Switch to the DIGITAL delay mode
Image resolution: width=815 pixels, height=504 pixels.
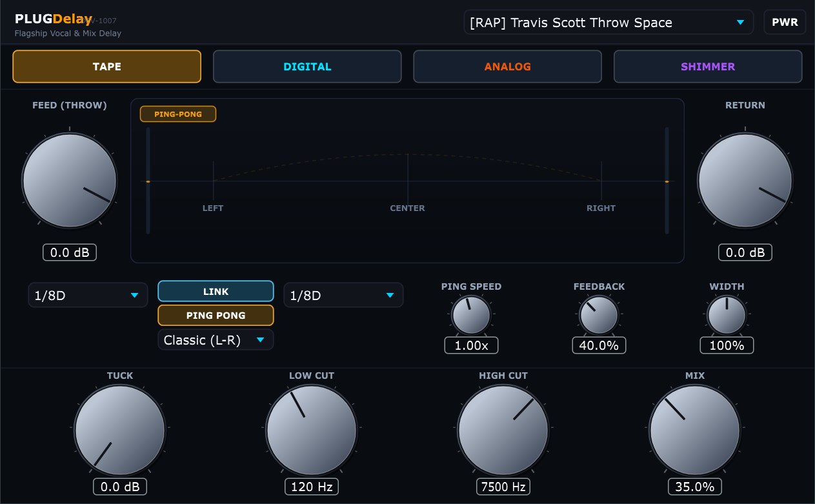[x=307, y=66]
